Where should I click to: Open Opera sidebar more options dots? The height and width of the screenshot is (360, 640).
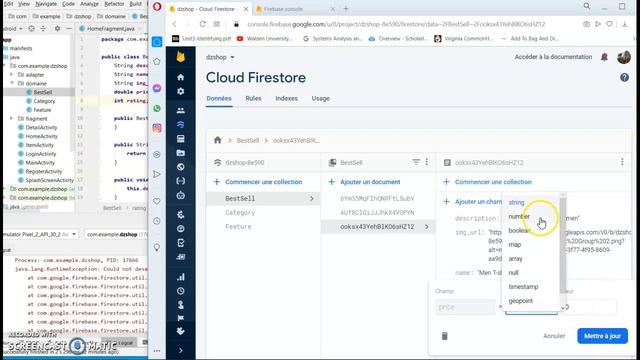click(x=157, y=351)
